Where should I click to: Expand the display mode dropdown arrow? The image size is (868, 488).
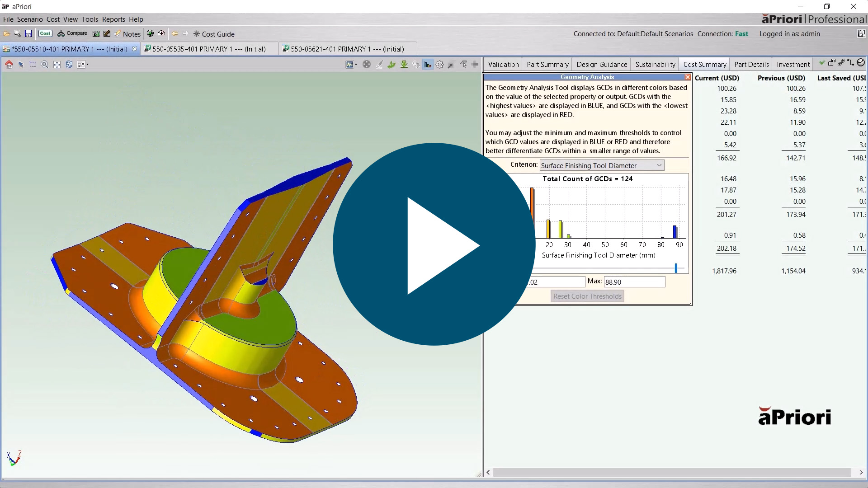click(356, 65)
